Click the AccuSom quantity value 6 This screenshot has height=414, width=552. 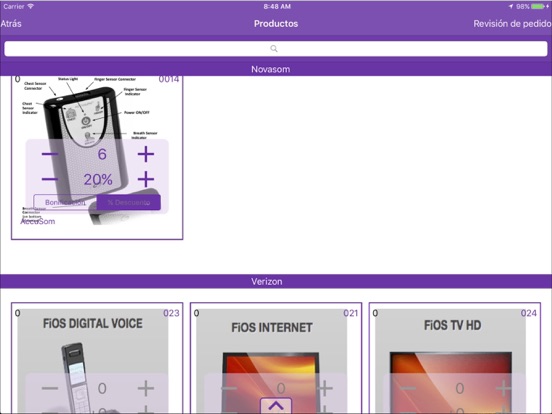102,154
